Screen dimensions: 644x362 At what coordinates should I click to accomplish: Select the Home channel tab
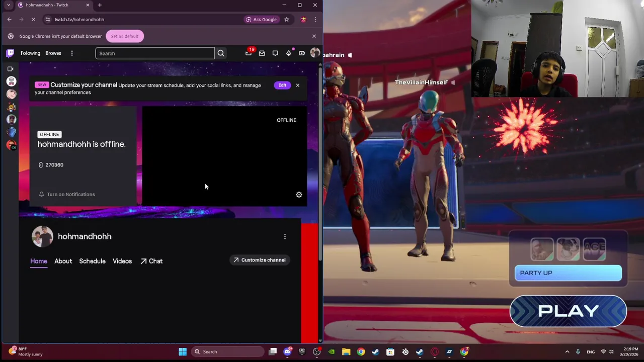(39, 261)
